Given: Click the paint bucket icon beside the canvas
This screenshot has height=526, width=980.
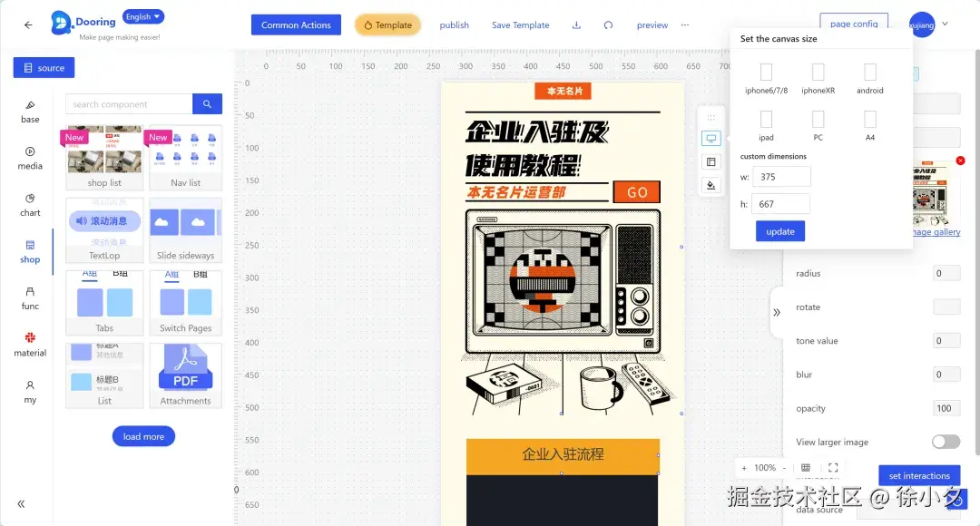Looking at the screenshot, I should click(710, 184).
